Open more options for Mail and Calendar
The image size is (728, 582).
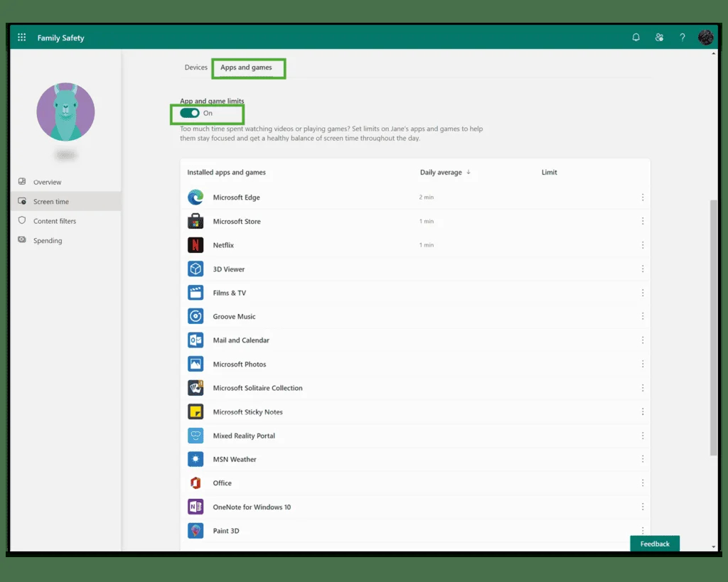pos(643,340)
